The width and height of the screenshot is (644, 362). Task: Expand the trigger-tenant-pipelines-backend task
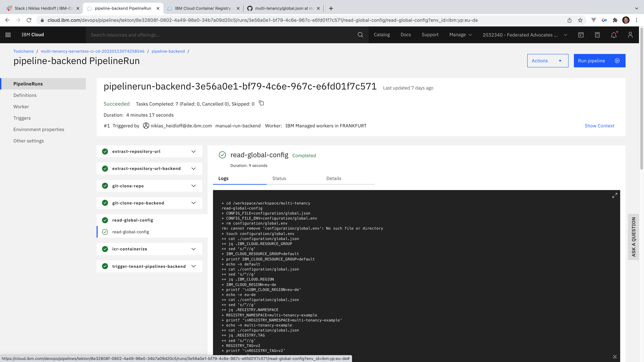[193, 266]
